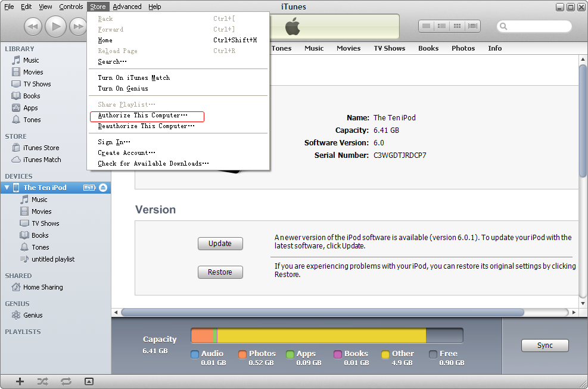Viewport: 588px width, 389px height.
Task: Choose Home in Store menu
Action: pos(178,40)
